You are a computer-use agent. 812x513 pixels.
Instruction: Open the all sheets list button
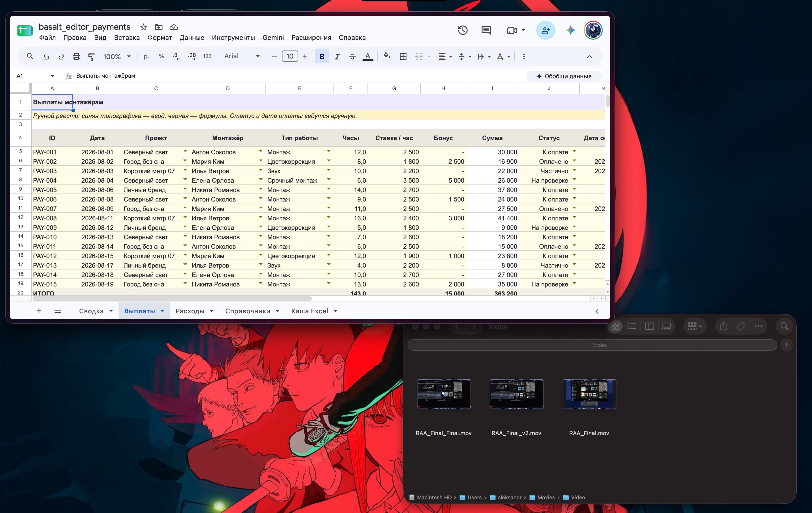click(58, 311)
